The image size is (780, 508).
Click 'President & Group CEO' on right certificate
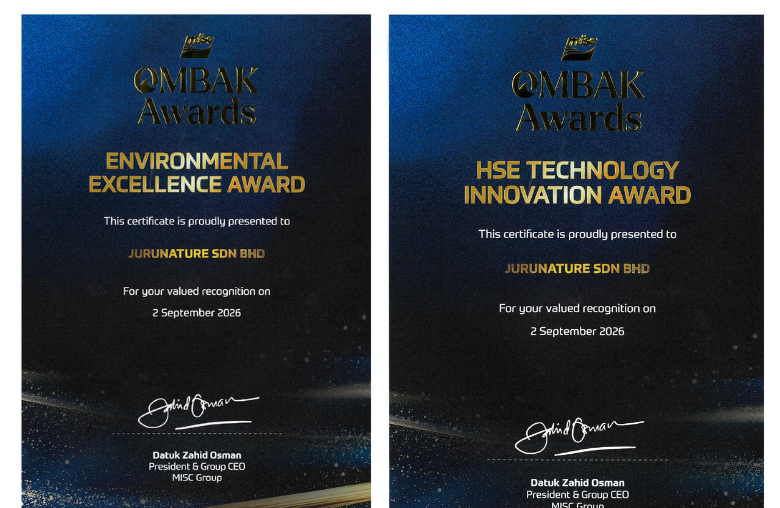(578, 495)
